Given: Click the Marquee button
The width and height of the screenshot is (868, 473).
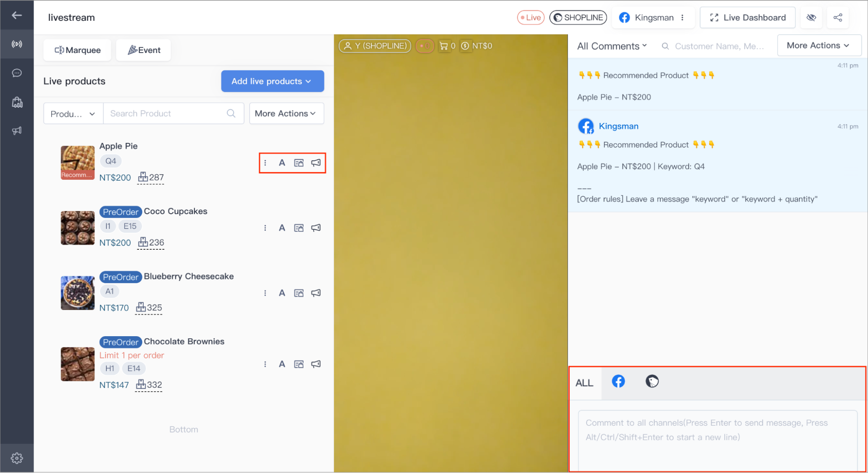Looking at the screenshot, I should click(x=77, y=50).
